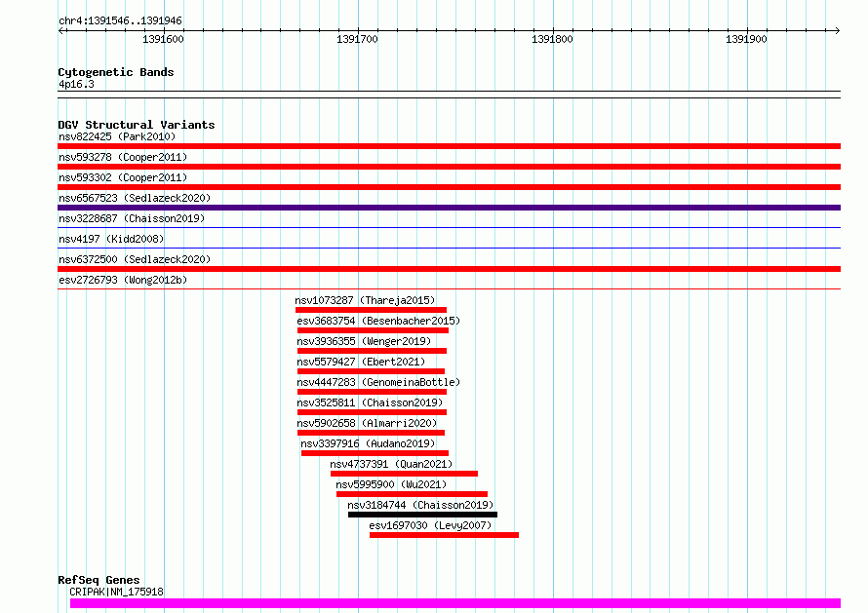
Task: Open the nsv4197 (Kidd2008) variant label
Action: 111,239
